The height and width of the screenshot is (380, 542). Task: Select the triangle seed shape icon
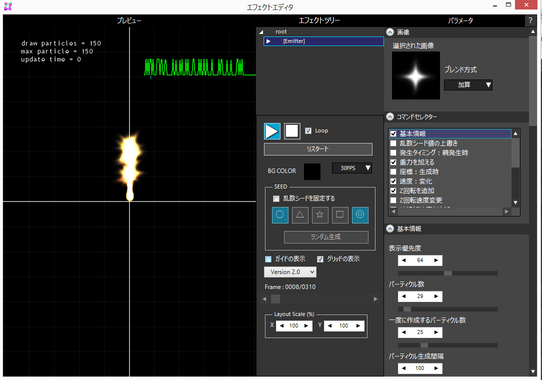point(300,215)
